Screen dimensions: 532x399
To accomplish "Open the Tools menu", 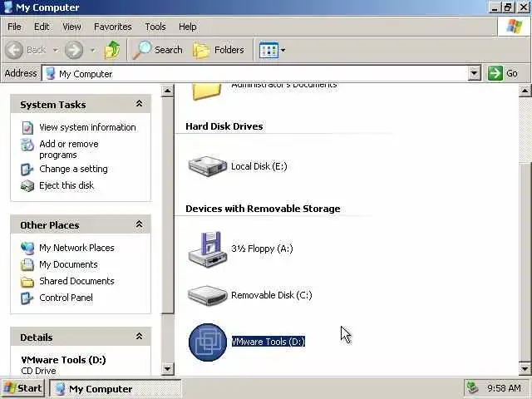I will [155, 27].
